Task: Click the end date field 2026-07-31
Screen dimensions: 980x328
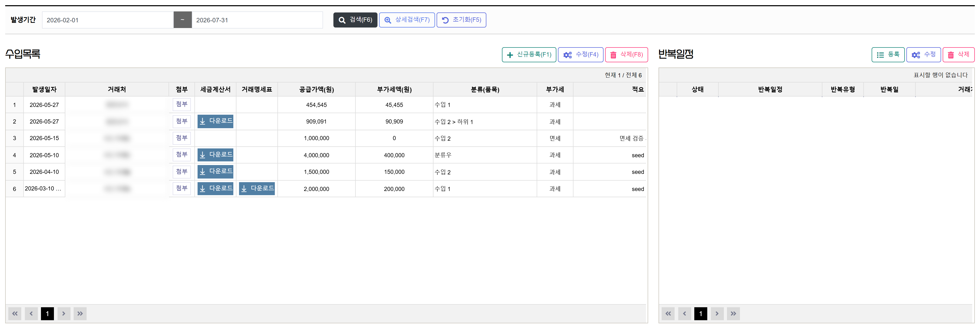Action: click(257, 20)
